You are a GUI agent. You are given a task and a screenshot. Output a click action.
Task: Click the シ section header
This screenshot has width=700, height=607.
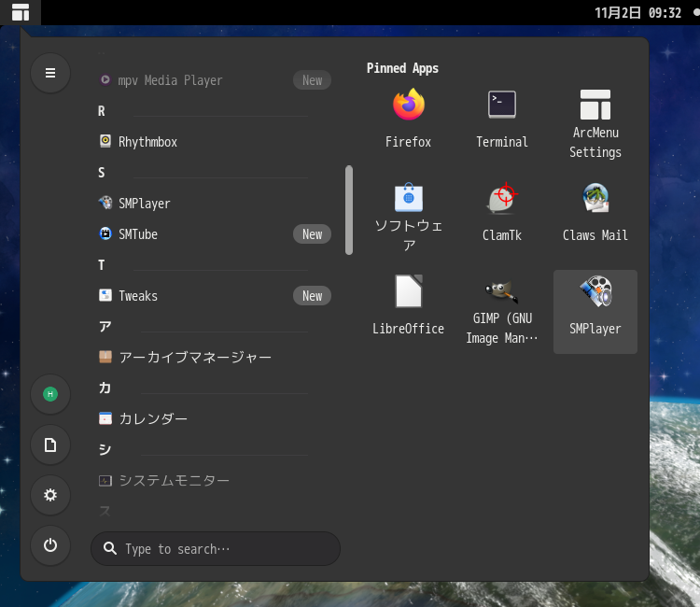(x=105, y=449)
